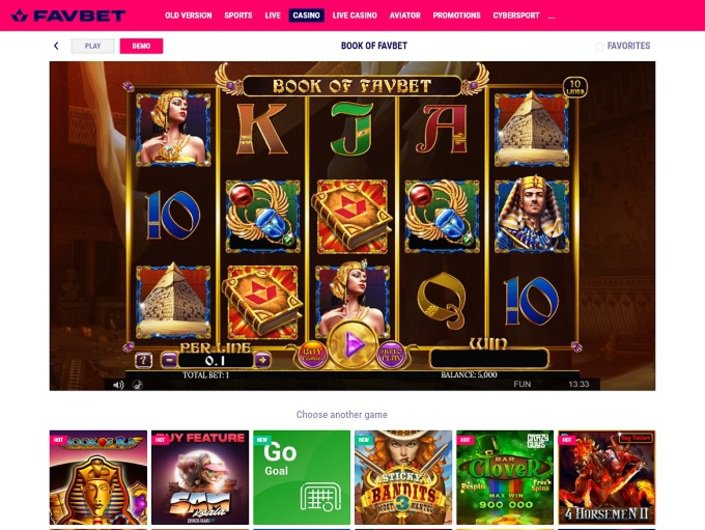705x530 pixels.
Task: Go to the Old Version link
Action: point(188,15)
